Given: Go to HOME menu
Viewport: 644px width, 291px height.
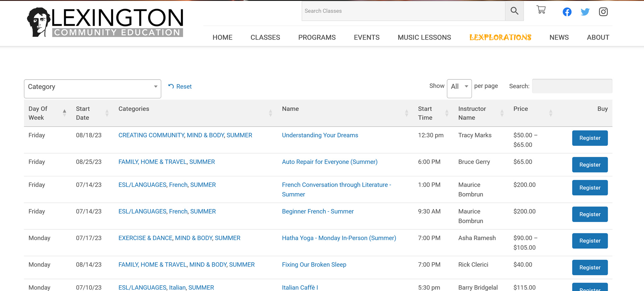Looking at the screenshot, I should (222, 38).
